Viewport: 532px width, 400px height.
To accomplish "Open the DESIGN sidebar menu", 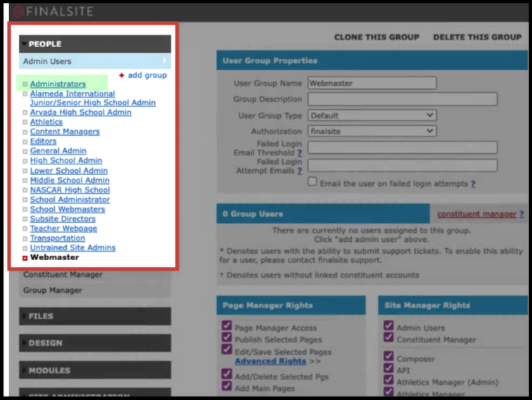I will (94, 343).
